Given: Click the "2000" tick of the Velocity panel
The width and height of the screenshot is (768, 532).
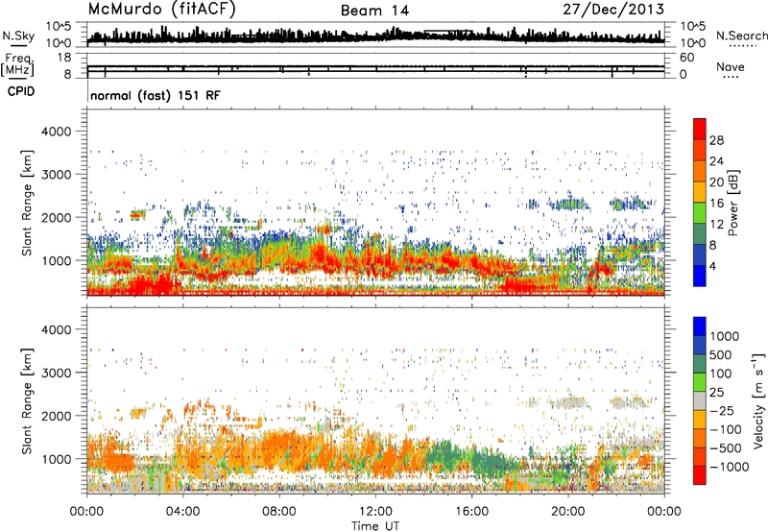Looking at the screenshot, I should [x=56, y=416].
